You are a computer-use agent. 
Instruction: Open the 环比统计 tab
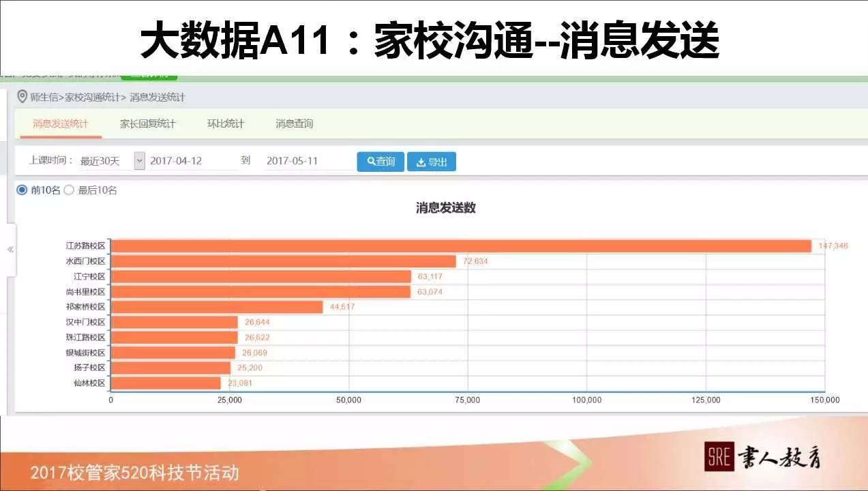tap(226, 123)
